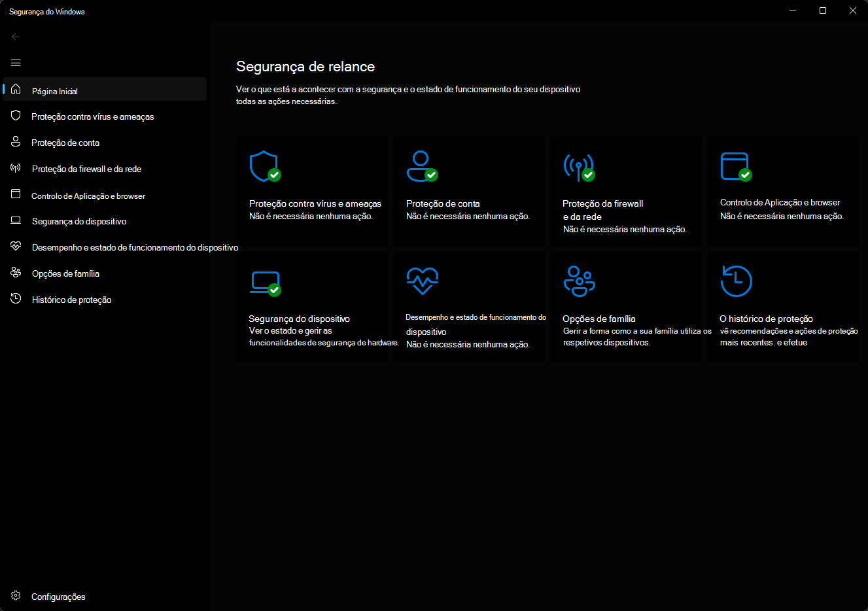Viewport: 868px width, 611px height.
Task: Click the large laptop icon on device security card
Action: (x=266, y=283)
